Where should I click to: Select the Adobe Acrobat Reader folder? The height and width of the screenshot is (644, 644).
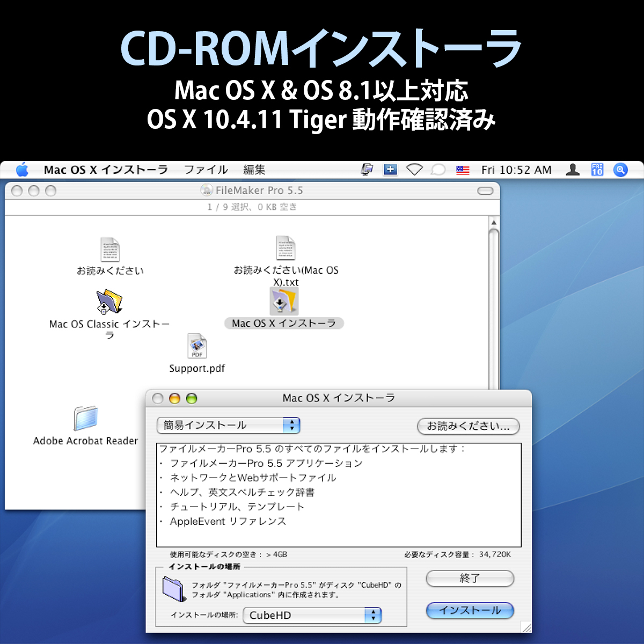(86, 419)
